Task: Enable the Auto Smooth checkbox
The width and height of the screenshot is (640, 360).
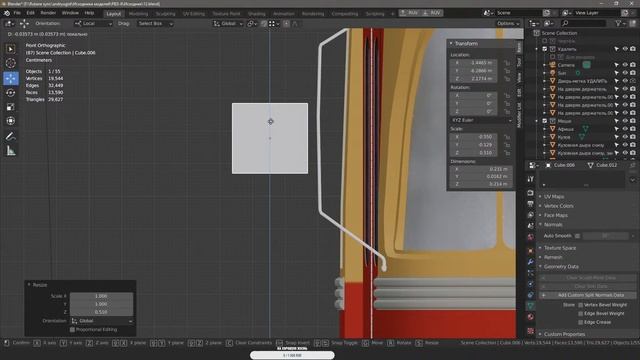Action: click(577, 236)
